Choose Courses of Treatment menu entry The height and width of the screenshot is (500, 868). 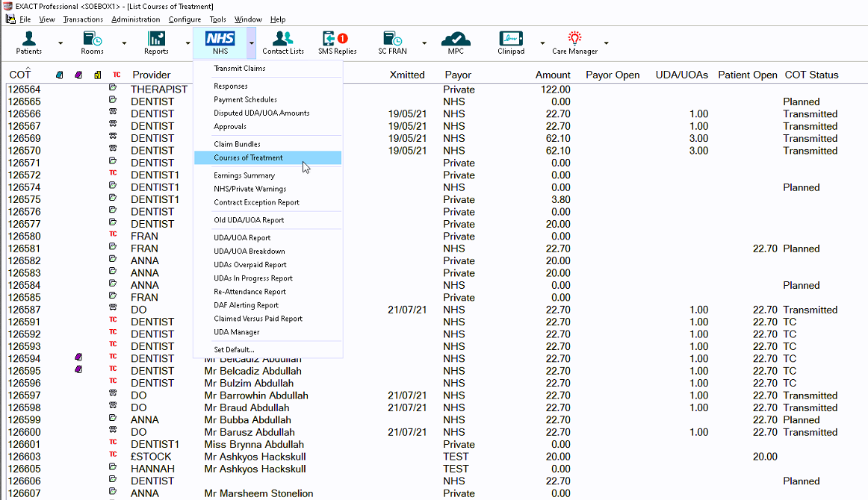[268, 157]
